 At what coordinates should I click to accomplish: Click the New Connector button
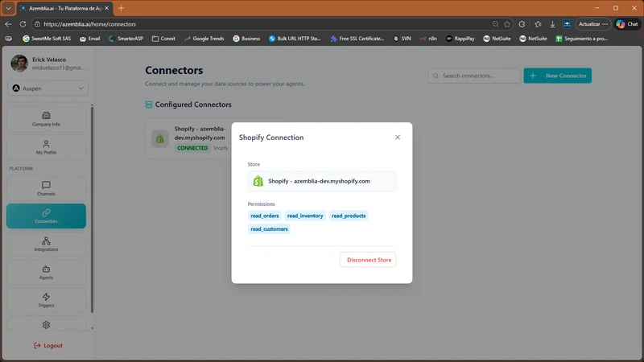[557, 76]
